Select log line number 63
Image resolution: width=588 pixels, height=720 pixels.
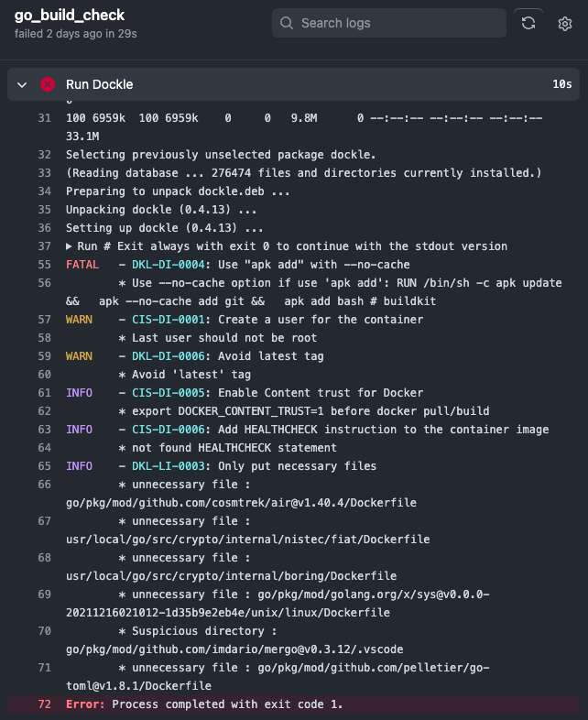click(45, 430)
